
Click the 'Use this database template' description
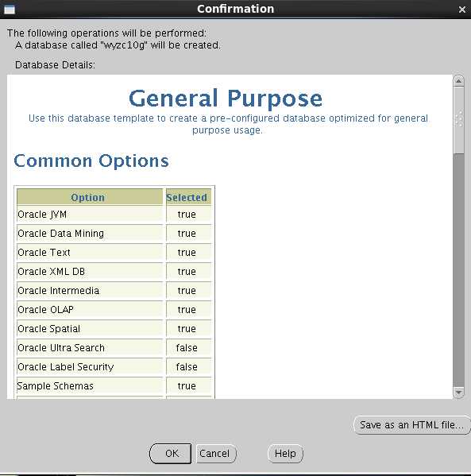[228, 124]
